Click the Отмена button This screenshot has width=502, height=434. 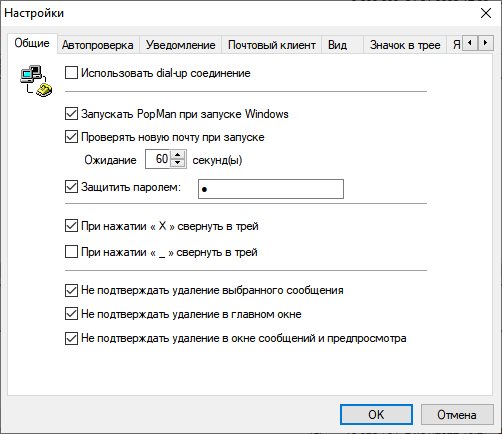click(x=457, y=415)
